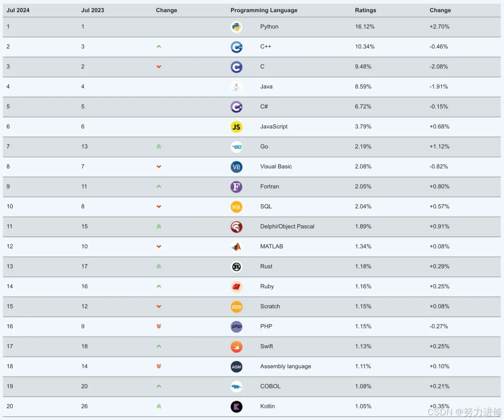Click the Ratings column header
Image resolution: width=504 pixels, height=420 pixels.
click(x=365, y=10)
